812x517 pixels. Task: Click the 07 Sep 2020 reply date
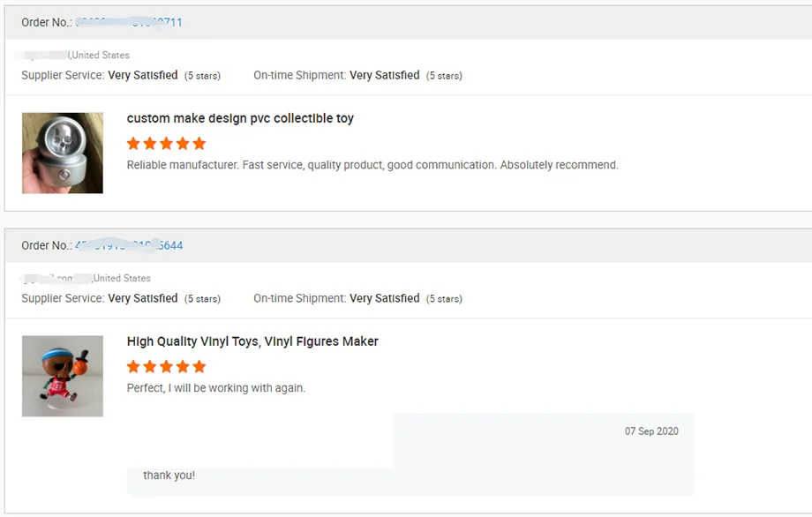pyautogui.click(x=651, y=431)
